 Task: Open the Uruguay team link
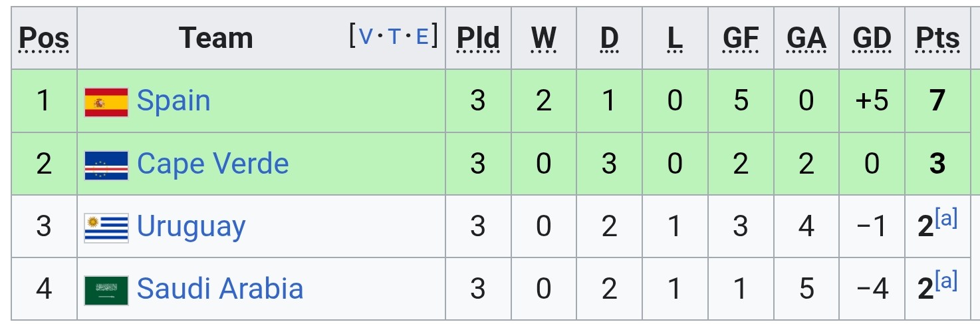191,228
